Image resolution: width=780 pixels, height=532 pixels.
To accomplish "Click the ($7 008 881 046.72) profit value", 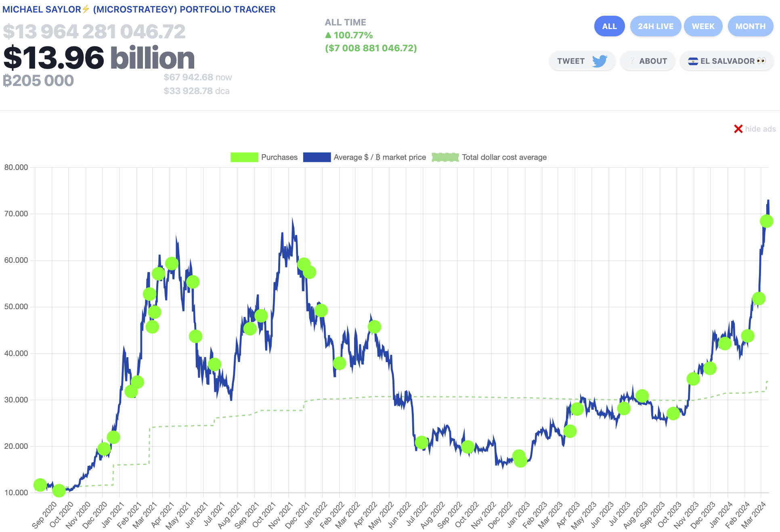I will [x=371, y=48].
